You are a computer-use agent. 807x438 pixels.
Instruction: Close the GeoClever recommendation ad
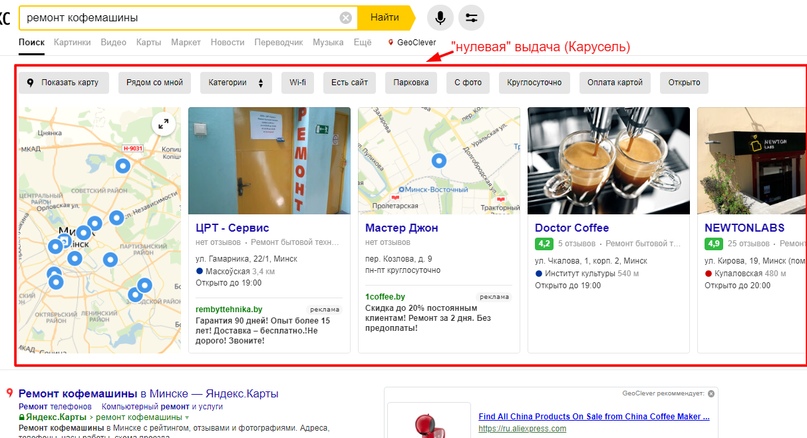point(711,394)
